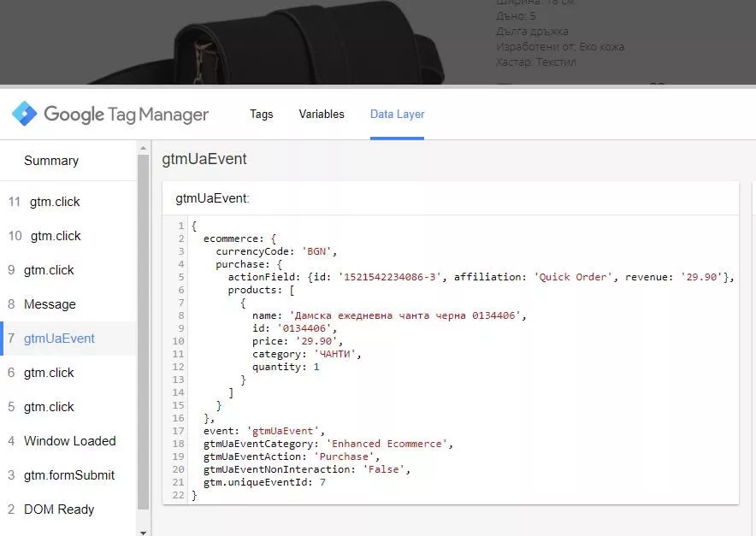Image resolution: width=756 pixels, height=536 pixels.
Task: Choose event 5 gtm.click
Action: pyautogui.click(x=68, y=407)
